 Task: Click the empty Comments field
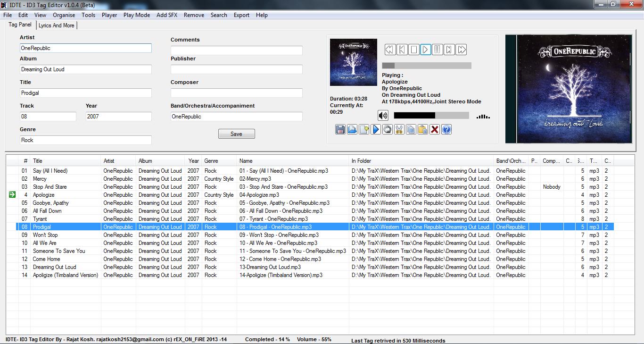coord(237,50)
